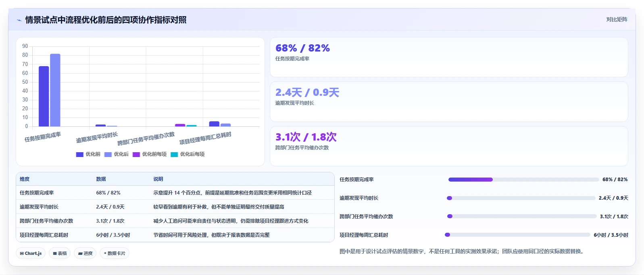Click the 优化前 bar for 项目经理每周汇总耗时
The height and width of the screenshot is (275, 644).
214,124
